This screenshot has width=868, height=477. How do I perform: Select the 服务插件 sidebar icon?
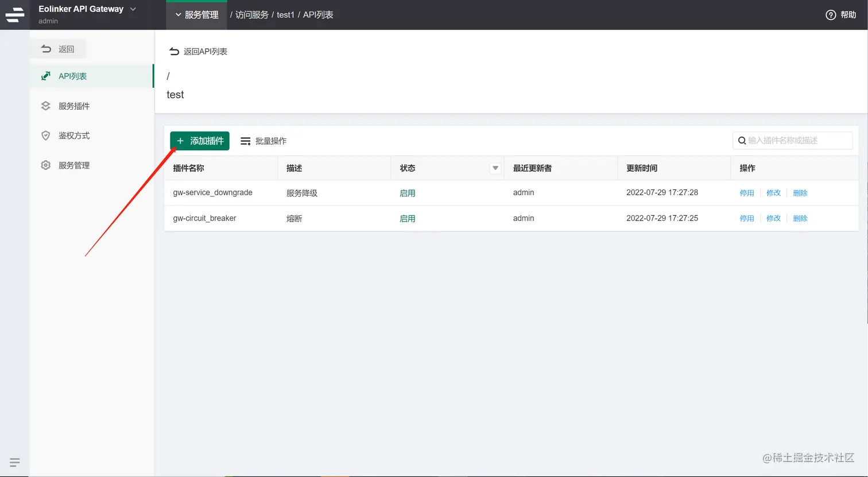(45, 106)
